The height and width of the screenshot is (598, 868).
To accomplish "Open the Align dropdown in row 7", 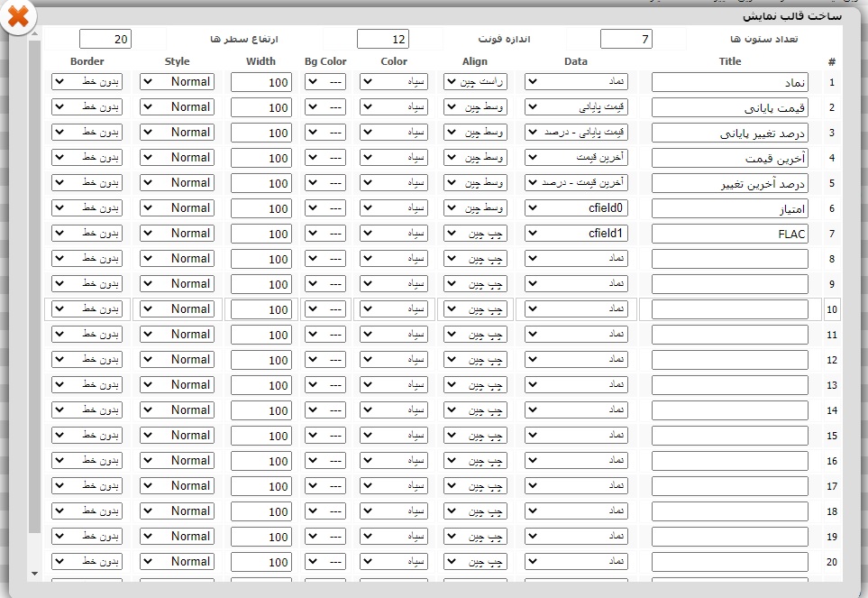I will (475, 233).
